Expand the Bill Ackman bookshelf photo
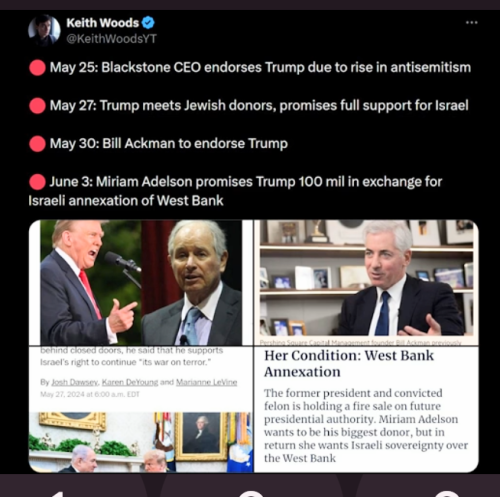 (366, 283)
